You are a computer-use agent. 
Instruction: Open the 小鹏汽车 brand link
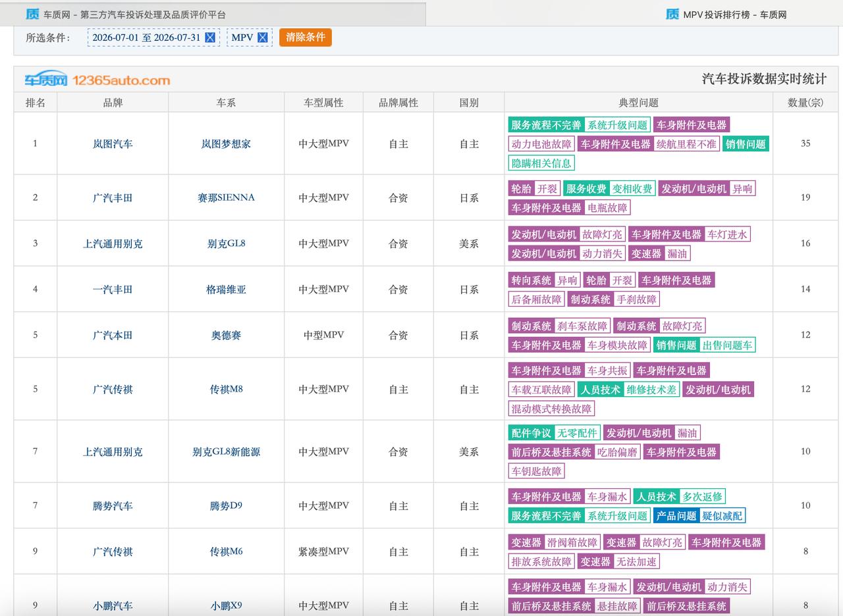(113, 605)
